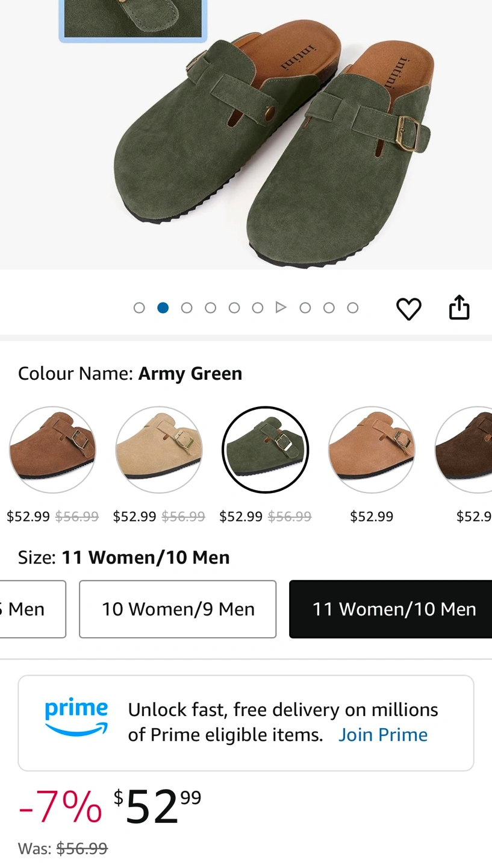492x868 pixels.
Task: Tap the 'Size: 11 Women/10 Men' label
Action: click(x=124, y=558)
